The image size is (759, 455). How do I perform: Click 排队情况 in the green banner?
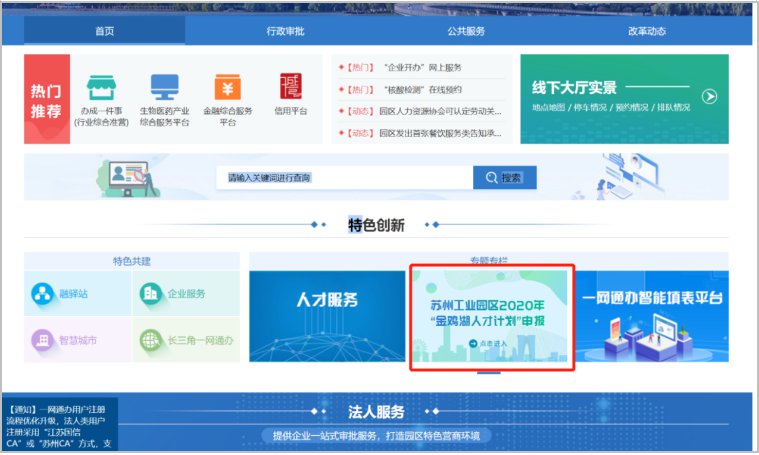[673, 107]
